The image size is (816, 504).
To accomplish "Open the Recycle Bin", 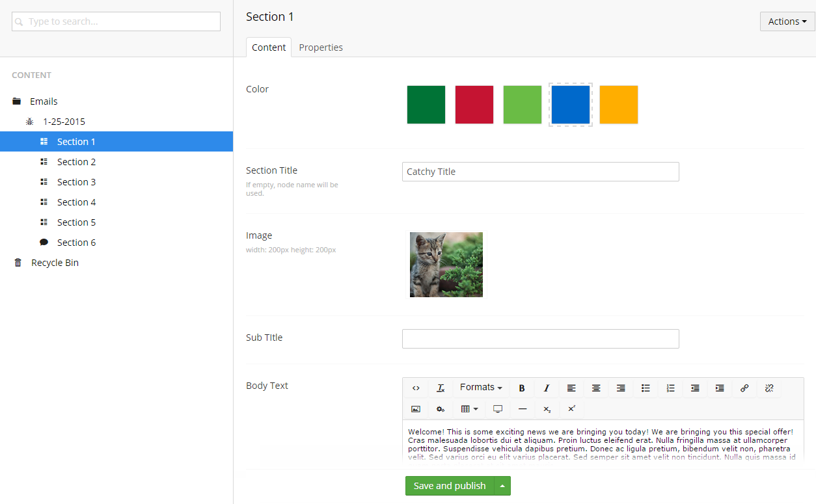I will [x=55, y=263].
